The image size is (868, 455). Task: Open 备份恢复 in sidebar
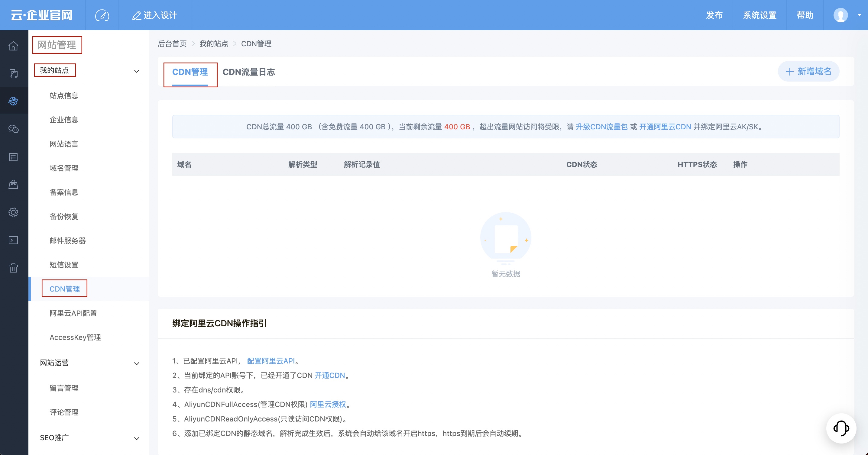click(64, 216)
